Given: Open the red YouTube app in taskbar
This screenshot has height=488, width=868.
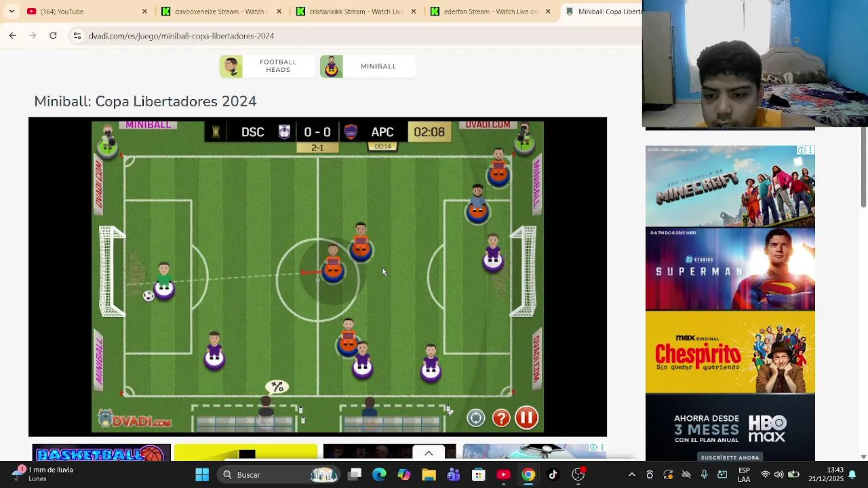Looking at the screenshot, I should 503,474.
